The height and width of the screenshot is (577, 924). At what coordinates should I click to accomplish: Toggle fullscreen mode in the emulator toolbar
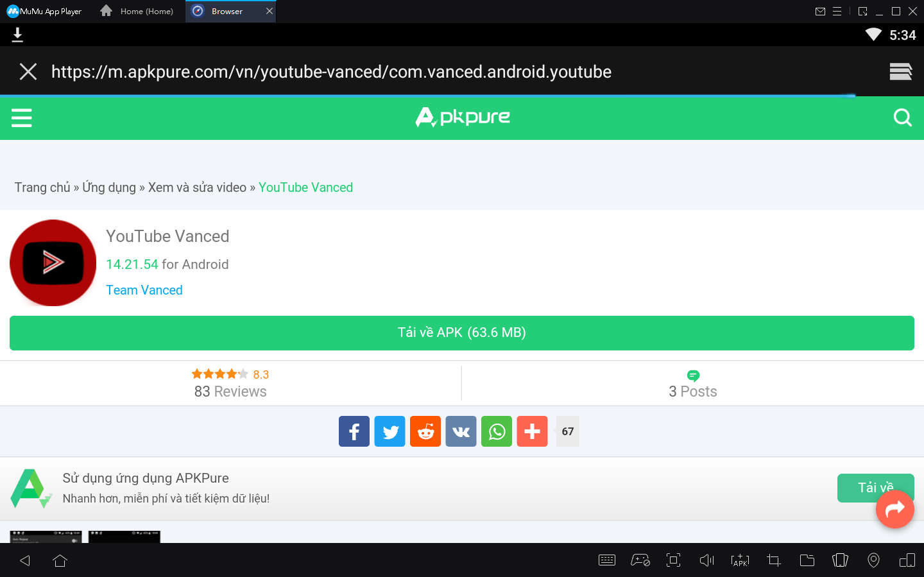(673, 560)
